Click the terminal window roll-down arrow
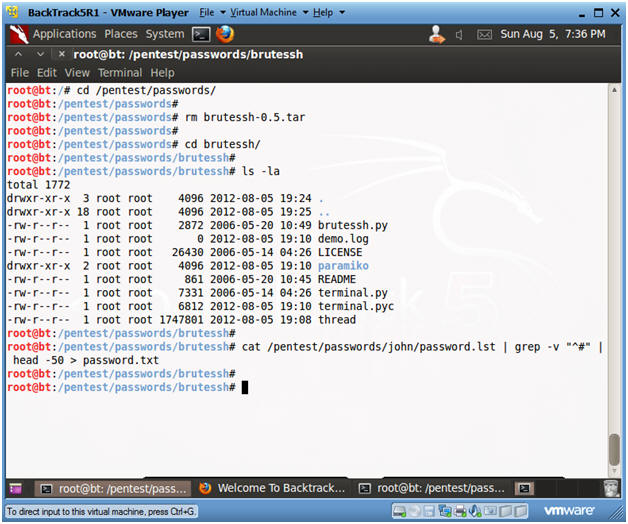Image resolution: width=628 pixels, height=524 pixels. coord(40,54)
